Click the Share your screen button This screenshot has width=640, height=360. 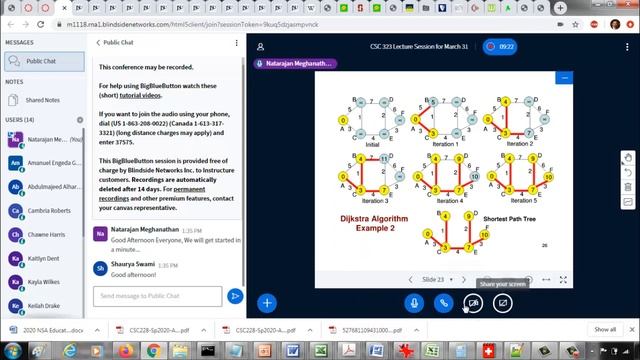pos(502,303)
